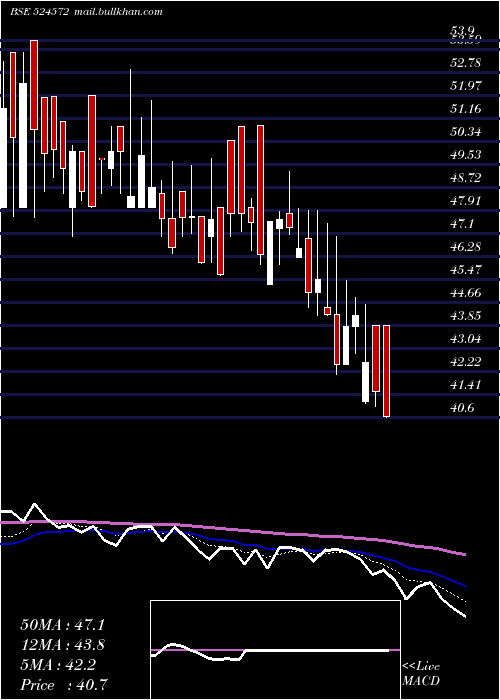Click the 47.91 price axis label
This screenshot has width=500, height=700.
(x=466, y=200)
